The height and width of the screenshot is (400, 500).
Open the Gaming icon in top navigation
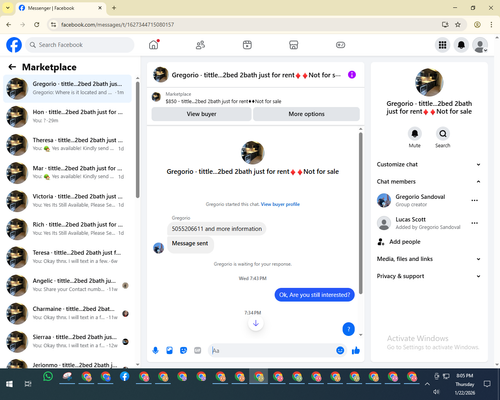tap(340, 45)
